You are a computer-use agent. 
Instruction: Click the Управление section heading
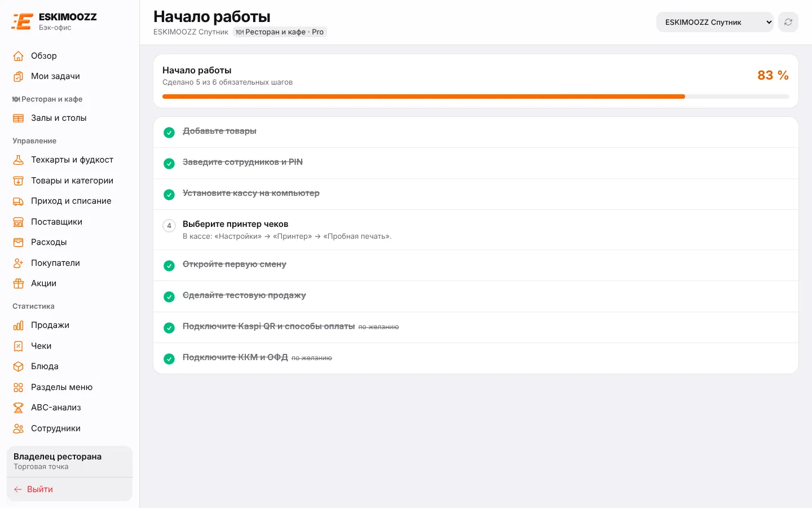[x=34, y=141]
